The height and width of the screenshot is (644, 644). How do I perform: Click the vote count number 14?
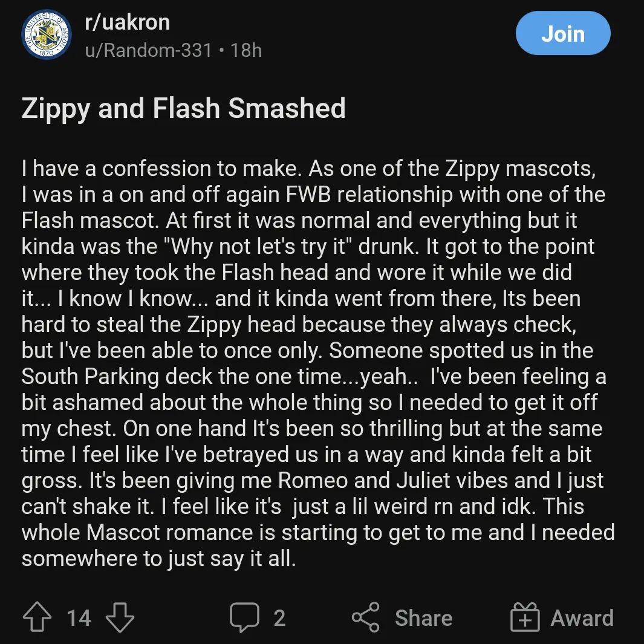click(79, 618)
